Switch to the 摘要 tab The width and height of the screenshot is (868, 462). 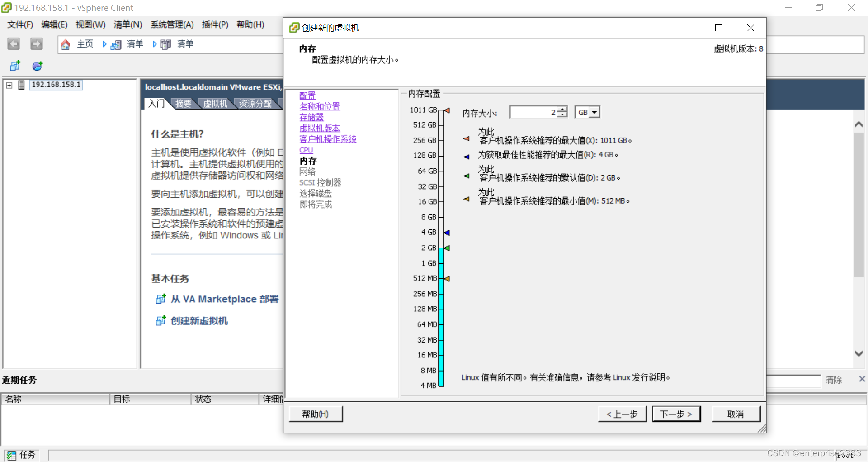coord(184,104)
